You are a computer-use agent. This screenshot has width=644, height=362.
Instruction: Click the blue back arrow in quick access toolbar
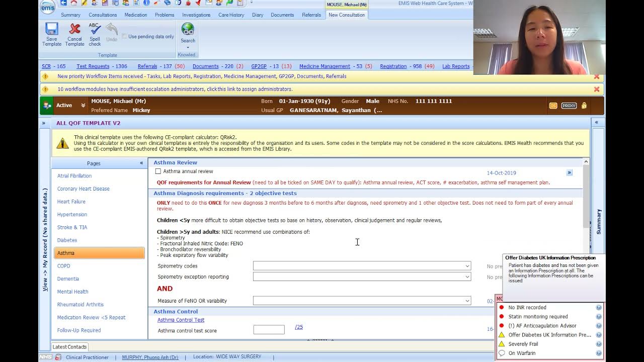(63, 3)
